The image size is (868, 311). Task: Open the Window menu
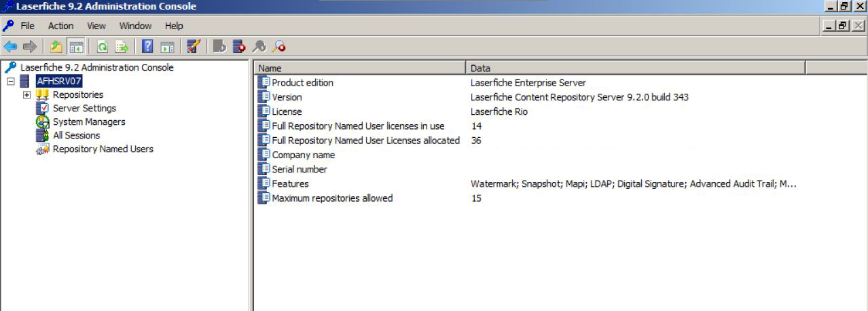[135, 26]
